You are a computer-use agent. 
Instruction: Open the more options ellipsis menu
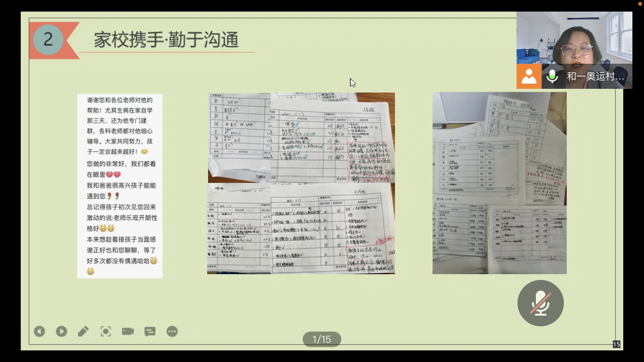tap(172, 331)
